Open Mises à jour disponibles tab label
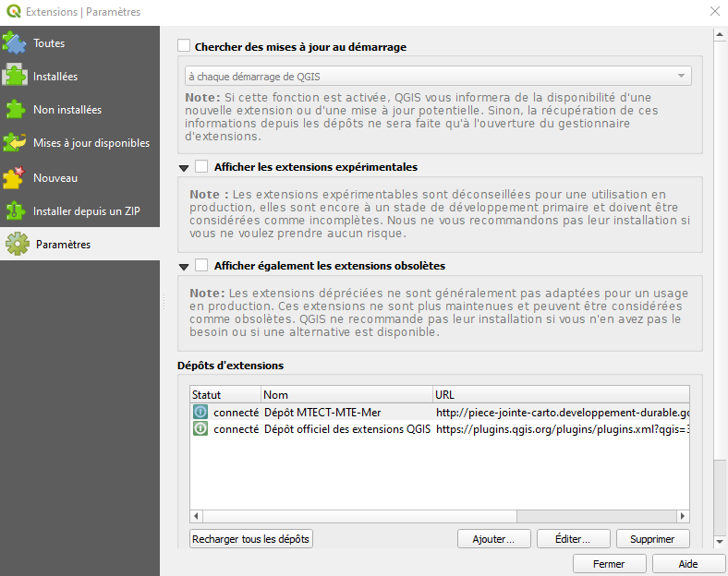 91,143
